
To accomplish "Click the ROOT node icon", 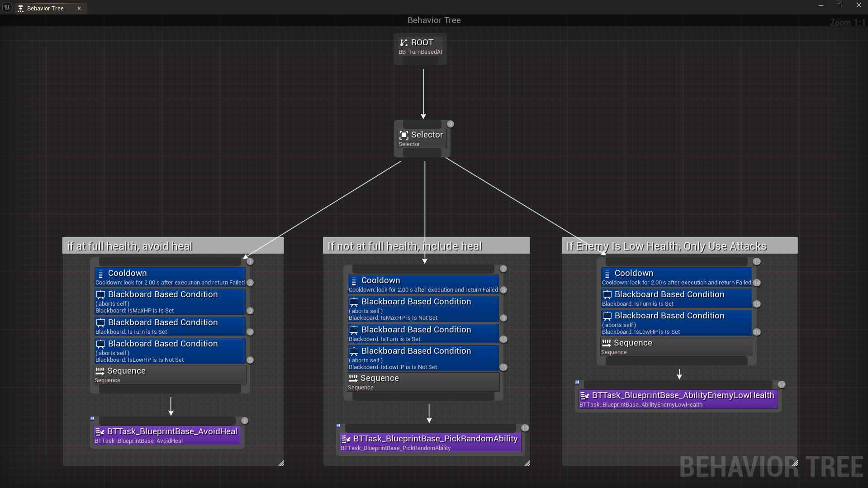I will click(x=403, y=43).
